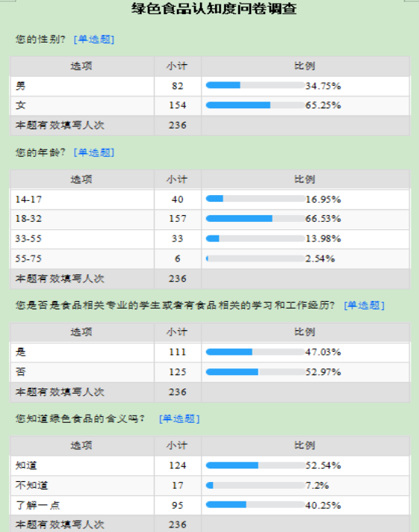Select the 了解一点 option row
The image size is (419, 532).
coord(210,505)
